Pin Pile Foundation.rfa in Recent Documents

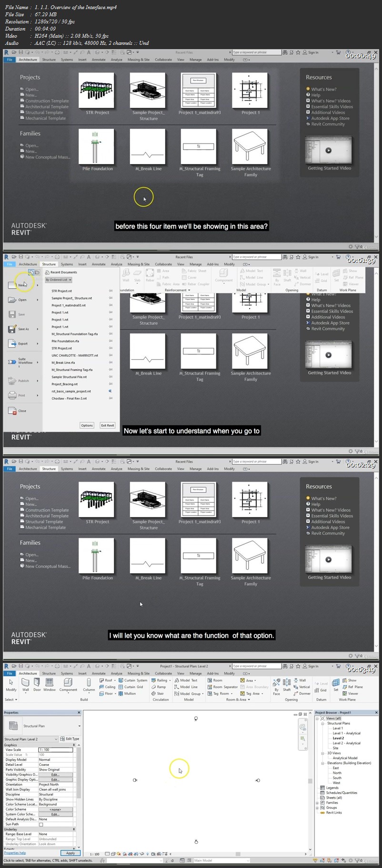click(111, 341)
